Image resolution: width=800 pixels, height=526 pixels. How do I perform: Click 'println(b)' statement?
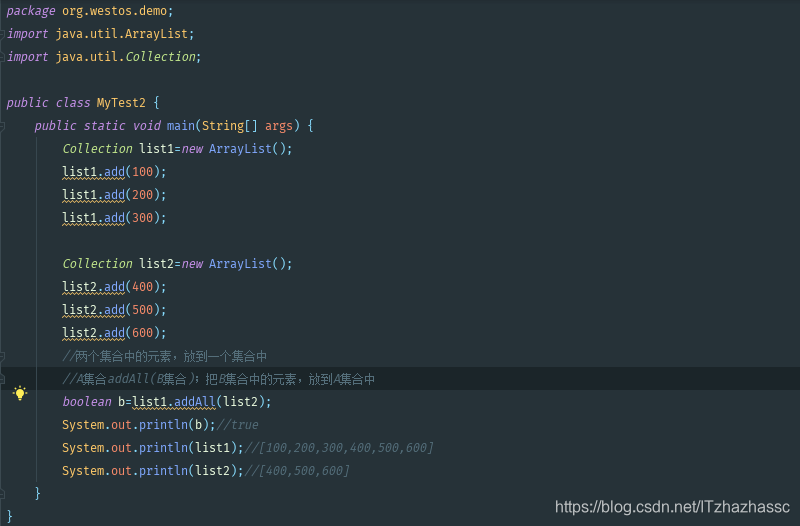pyautogui.click(x=173, y=425)
